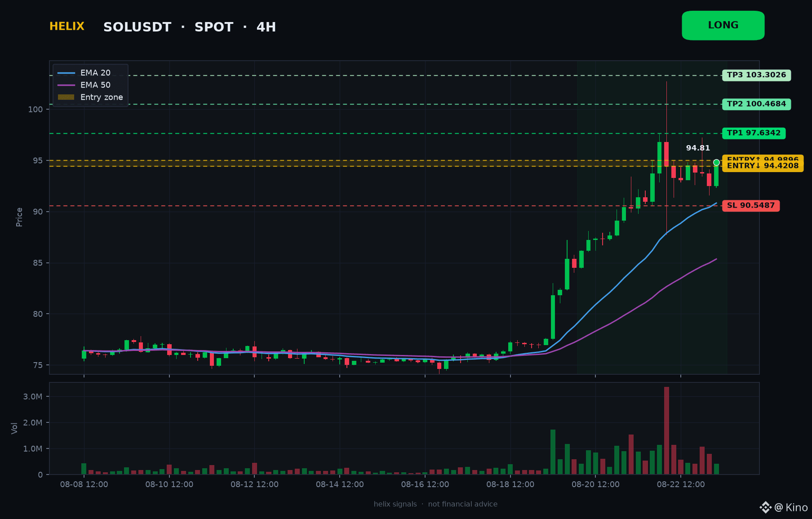Click the 2.0M tick on the volume axis
The height and width of the screenshot is (519, 812).
(x=33, y=423)
